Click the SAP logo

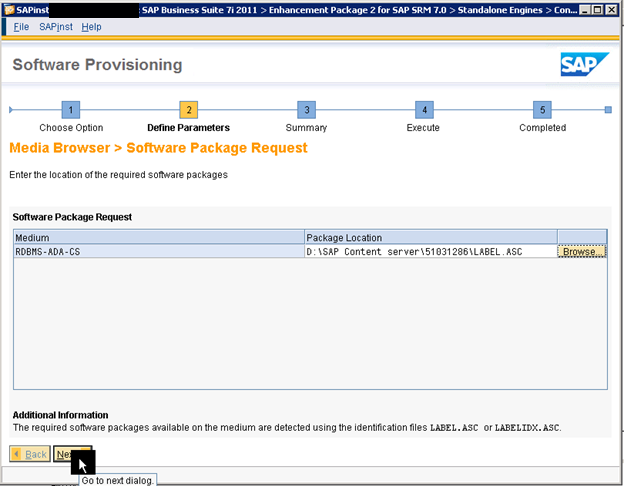coord(585,64)
